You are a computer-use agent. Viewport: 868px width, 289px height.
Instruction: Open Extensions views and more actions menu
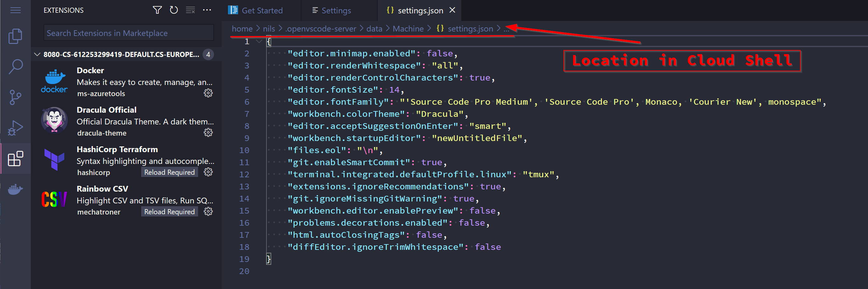(207, 10)
